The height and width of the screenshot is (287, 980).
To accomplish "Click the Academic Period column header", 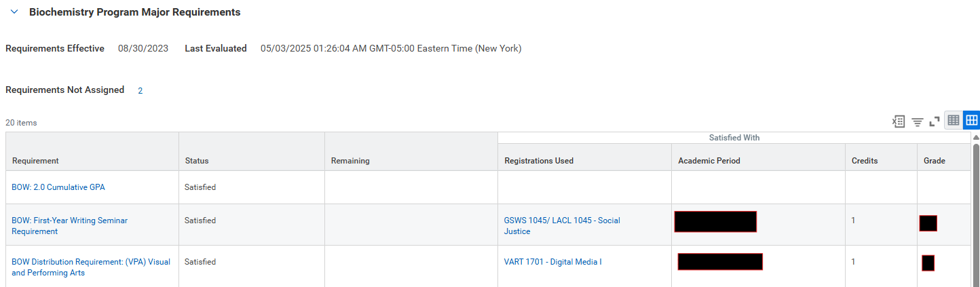I will pyautogui.click(x=759, y=161).
